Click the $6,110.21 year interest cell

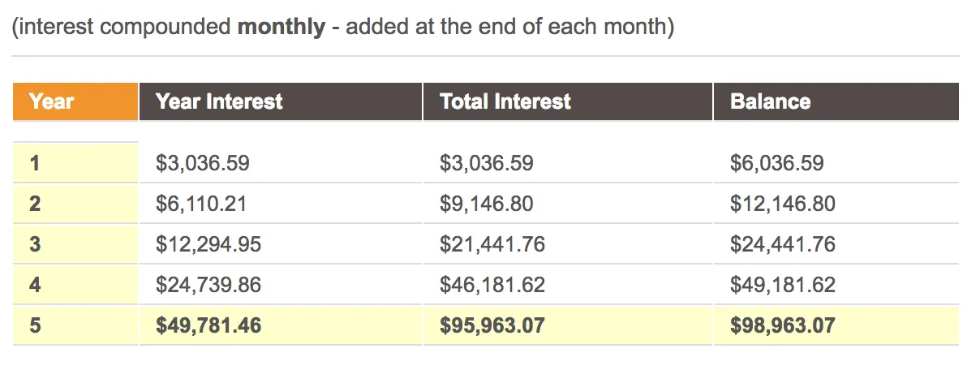click(x=201, y=204)
